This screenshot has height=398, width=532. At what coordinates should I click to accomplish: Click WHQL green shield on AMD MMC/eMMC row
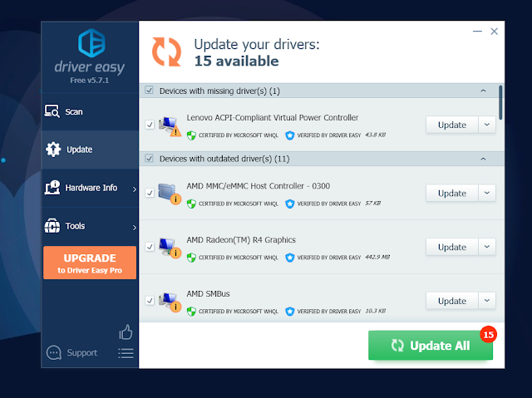(x=191, y=204)
